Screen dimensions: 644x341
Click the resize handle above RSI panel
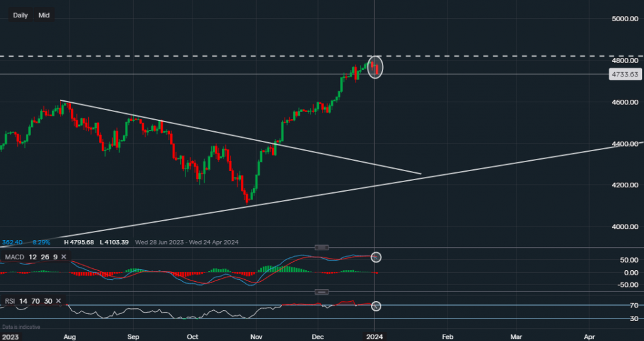click(x=321, y=291)
